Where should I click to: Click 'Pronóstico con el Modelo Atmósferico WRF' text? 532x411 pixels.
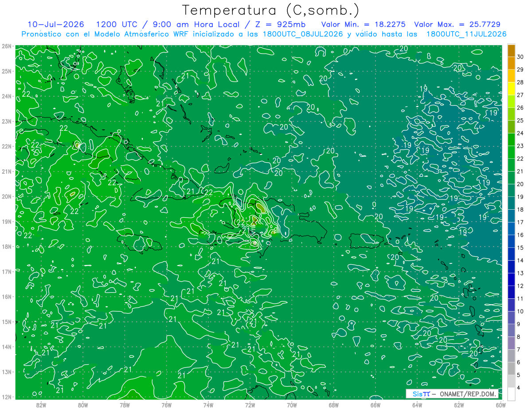106,34
